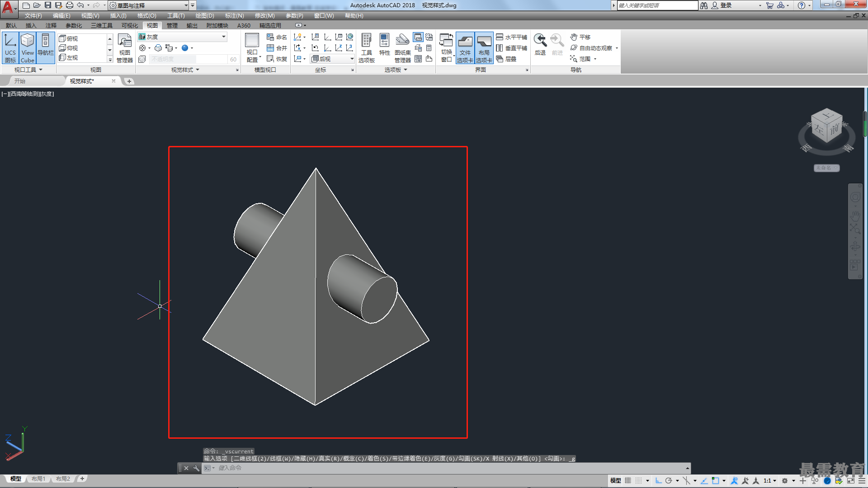The image size is (868, 488).
Task: Open the tool palettes (工具选项板) icon
Action: pos(367,48)
